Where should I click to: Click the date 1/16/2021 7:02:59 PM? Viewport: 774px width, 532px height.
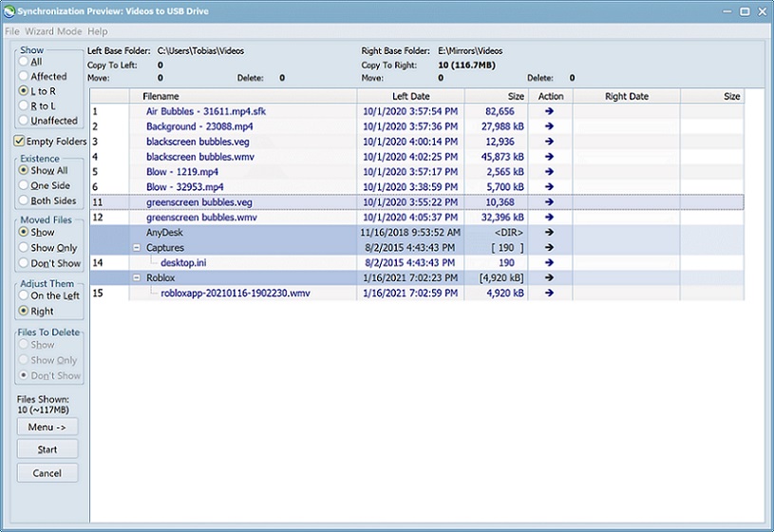click(x=410, y=293)
